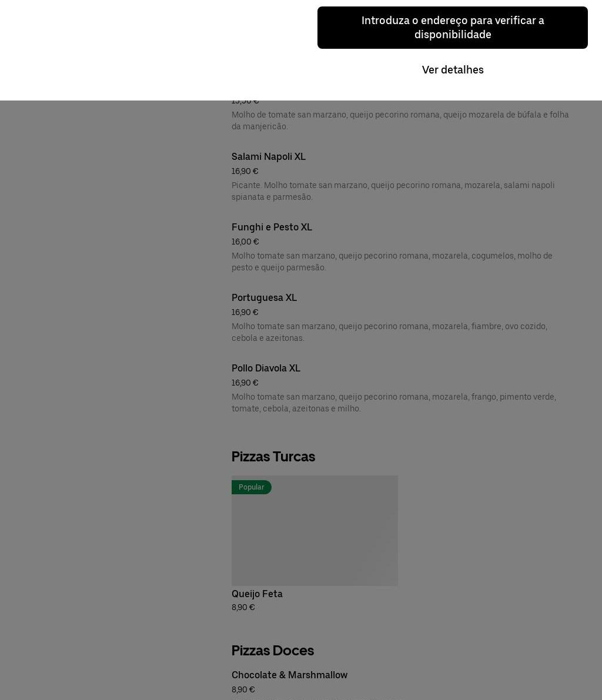602x700 pixels.
Task: Click the Pizzas Turcas section heading
Action: coord(273,457)
